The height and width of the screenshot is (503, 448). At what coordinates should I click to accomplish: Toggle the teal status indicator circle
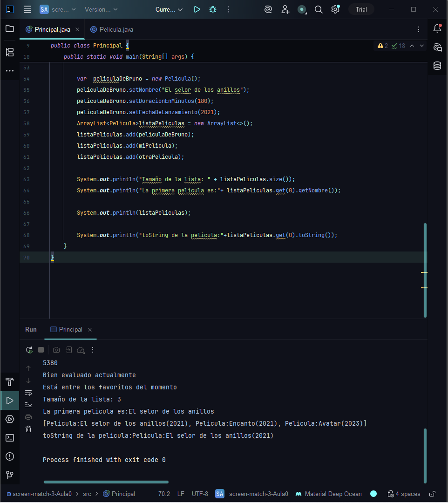(373, 494)
